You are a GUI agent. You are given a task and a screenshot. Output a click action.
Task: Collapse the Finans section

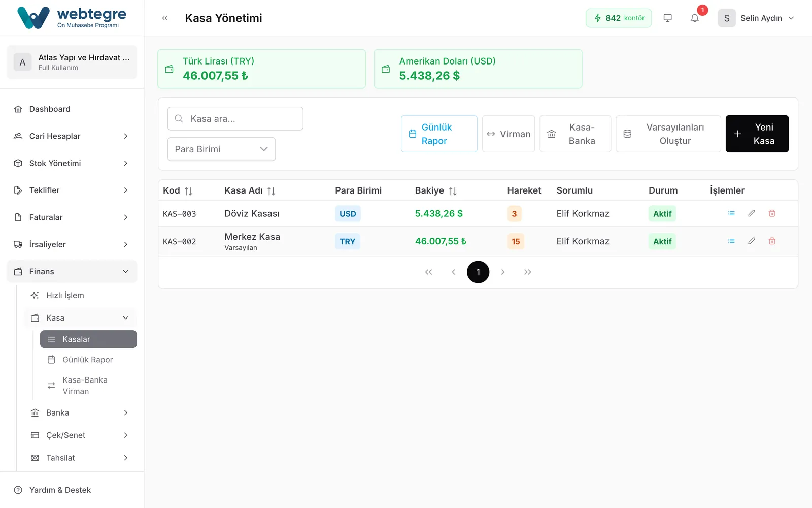[71, 271]
